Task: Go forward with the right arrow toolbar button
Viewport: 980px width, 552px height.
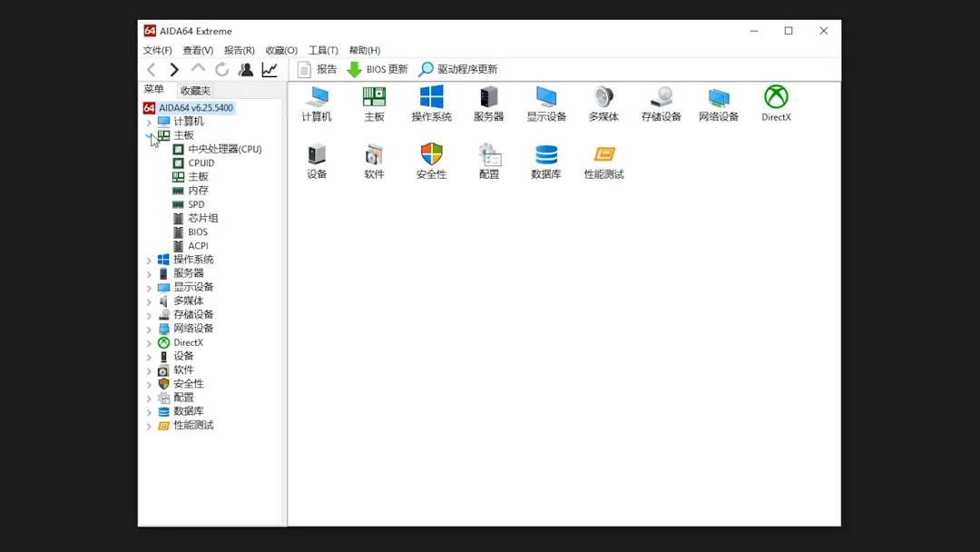Action: click(174, 69)
